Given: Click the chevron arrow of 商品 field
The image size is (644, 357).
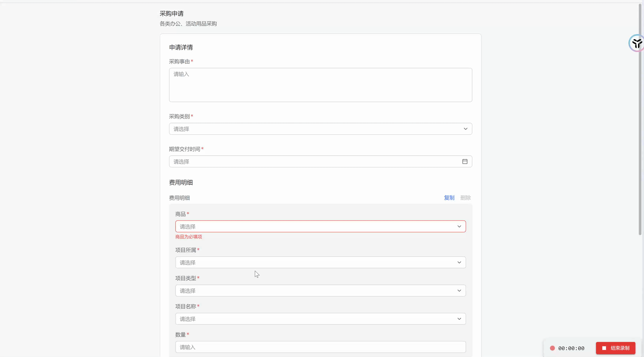Looking at the screenshot, I should click(459, 226).
